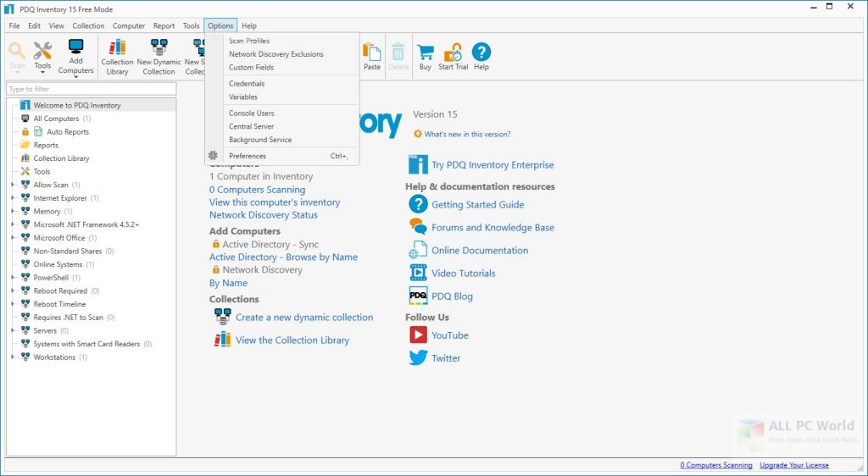Click 0 Computers Scanning in status bar

coord(715,465)
